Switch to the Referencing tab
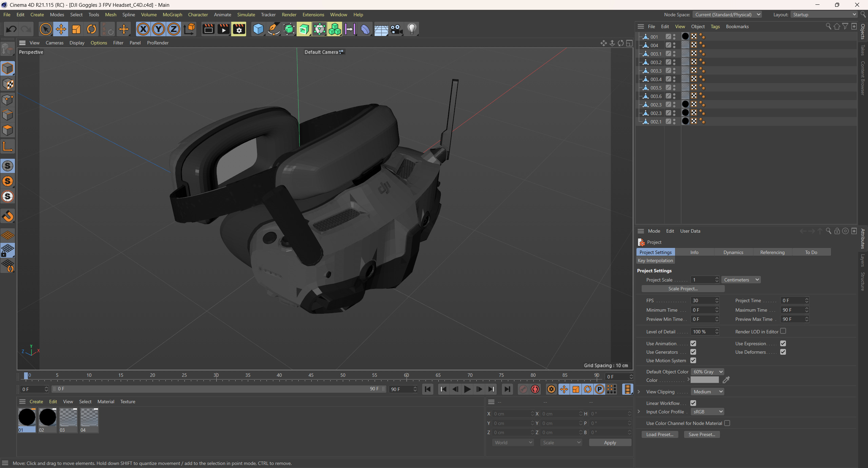Viewport: 868px width, 468px height. click(x=772, y=252)
